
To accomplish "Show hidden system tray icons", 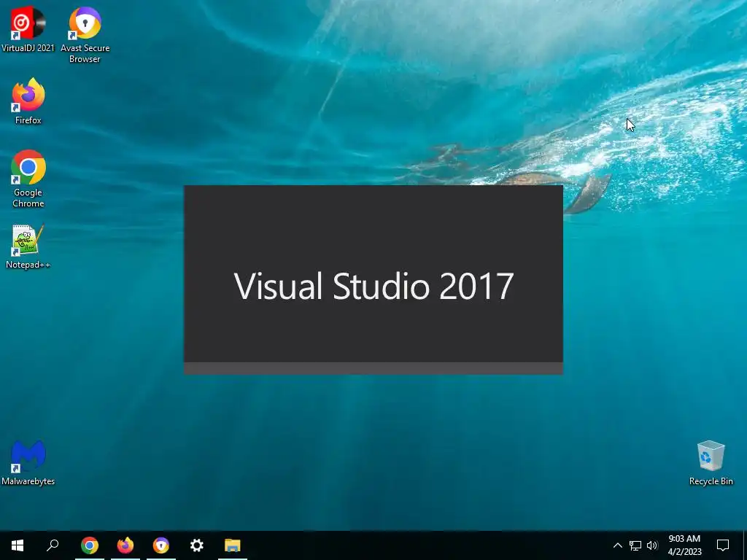I will pyautogui.click(x=617, y=545).
